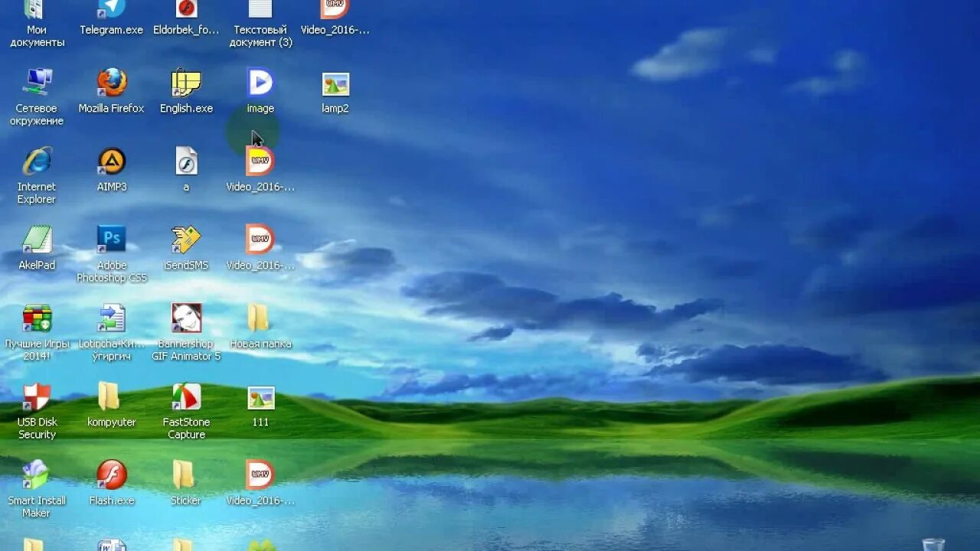Launch Bannershop GIF Animator 5
Viewport: 980px width, 551px height.
tap(186, 332)
